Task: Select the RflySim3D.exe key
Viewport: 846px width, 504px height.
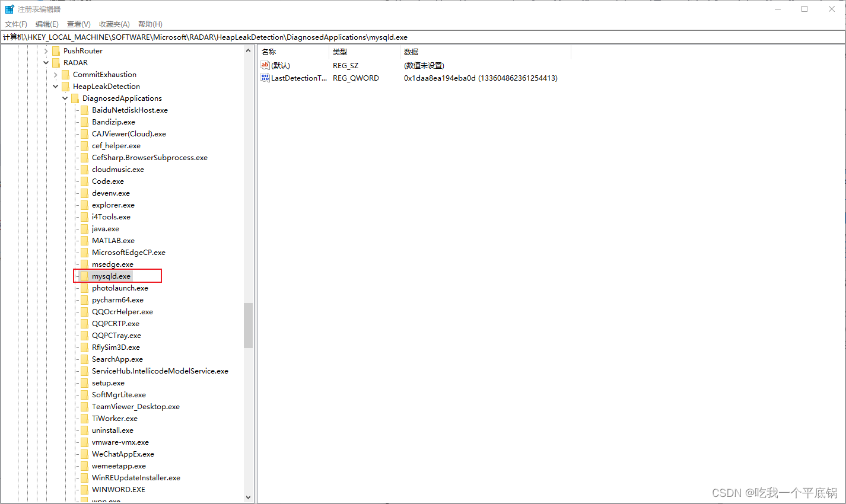Action: 116,347
